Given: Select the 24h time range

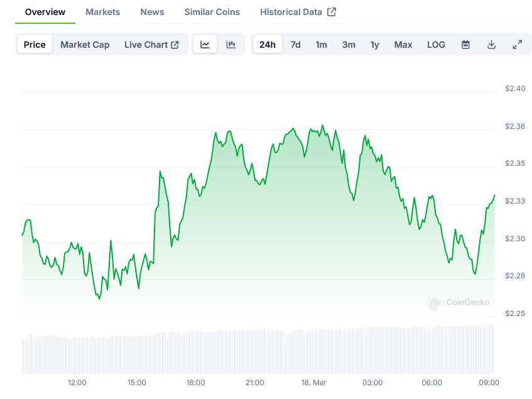Looking at the screenshot, I should click(x=268, y=45).
